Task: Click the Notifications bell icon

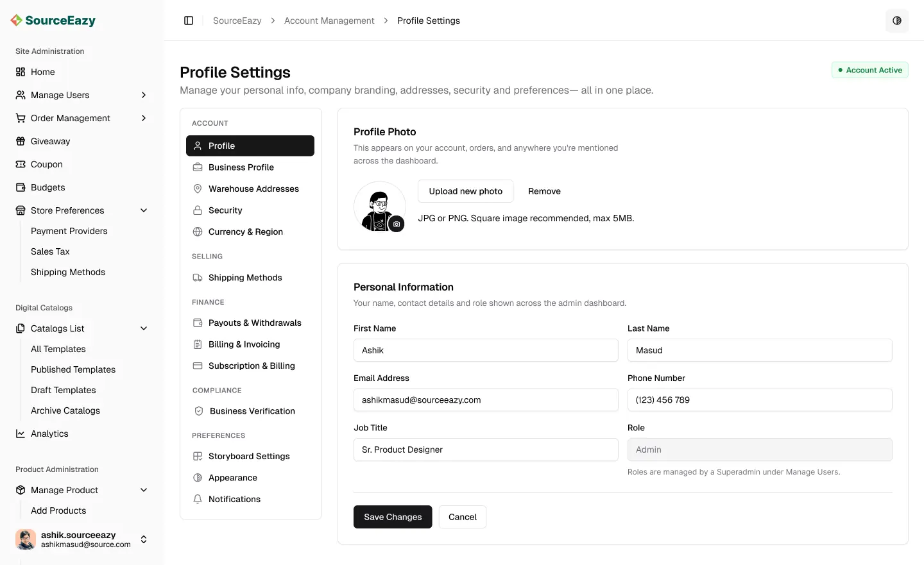Action: click(x=198, y=499)
